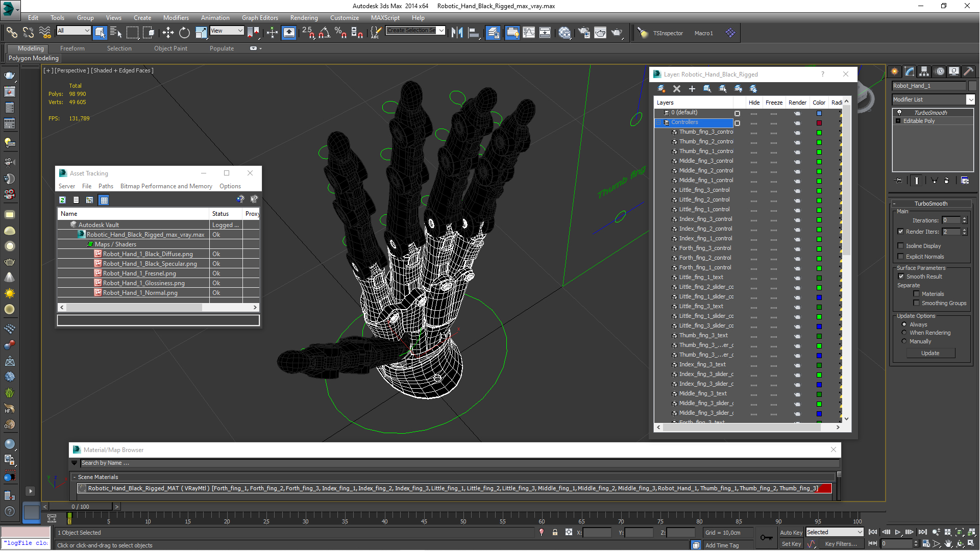This screenshot has width=980, height=551.
Task: Click the Play Animation button
Action: (x=898, y=532)
